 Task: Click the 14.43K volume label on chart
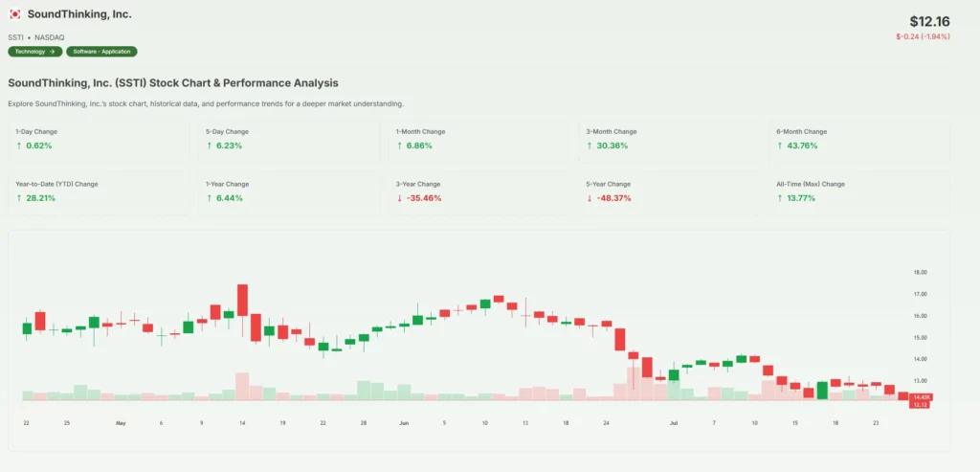tap(922, 396)
